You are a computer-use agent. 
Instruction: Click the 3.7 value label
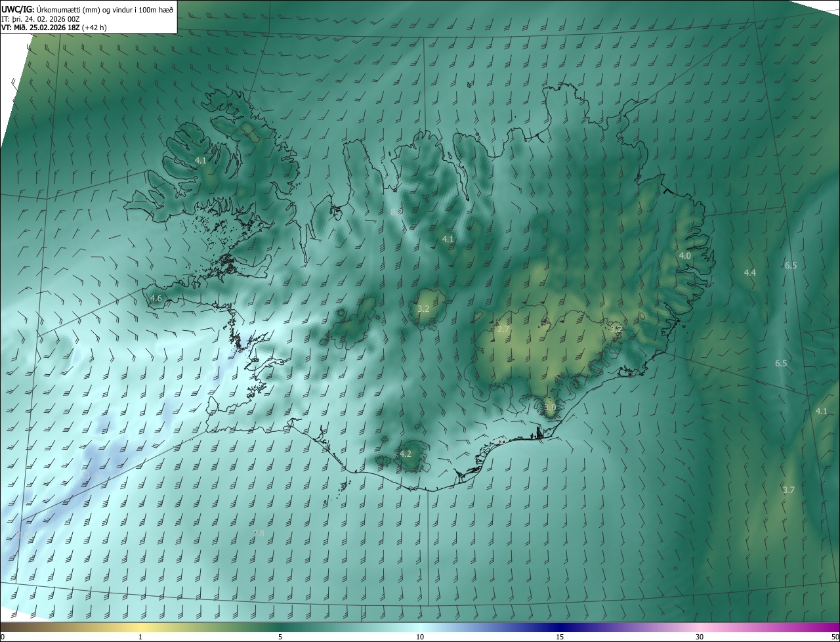click(789, 490)
